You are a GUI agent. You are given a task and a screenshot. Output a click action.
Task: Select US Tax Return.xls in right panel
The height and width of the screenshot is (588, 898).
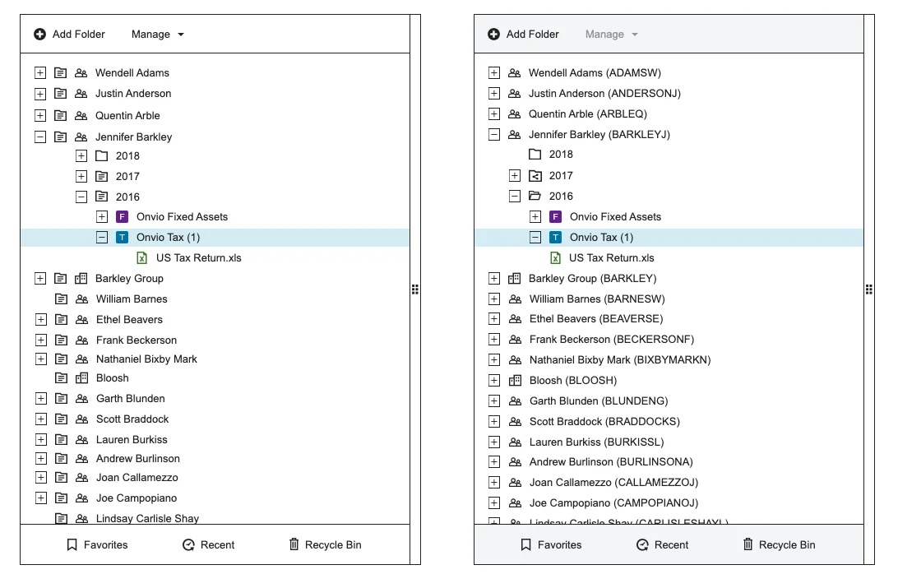[x=612, y=257]
